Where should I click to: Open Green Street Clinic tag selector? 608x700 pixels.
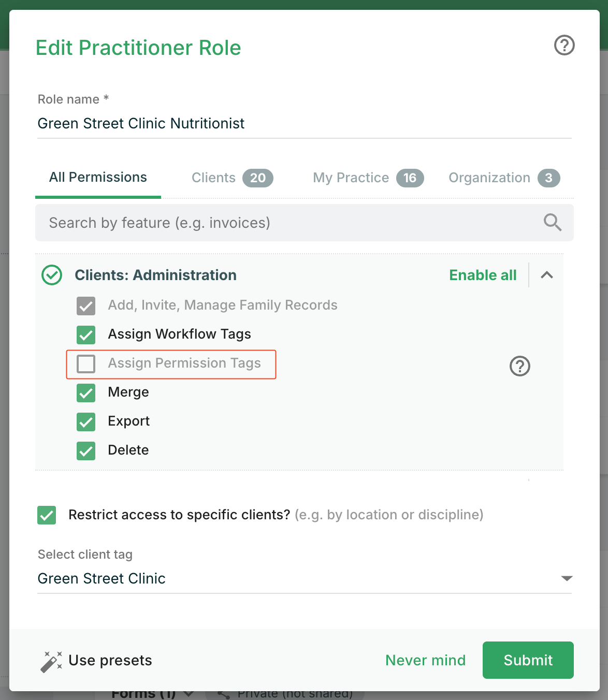[305, 578]
